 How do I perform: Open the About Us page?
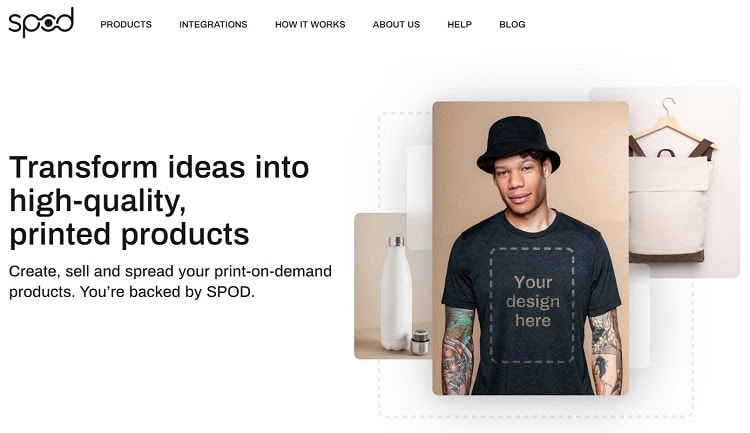[x=396, y=24]
